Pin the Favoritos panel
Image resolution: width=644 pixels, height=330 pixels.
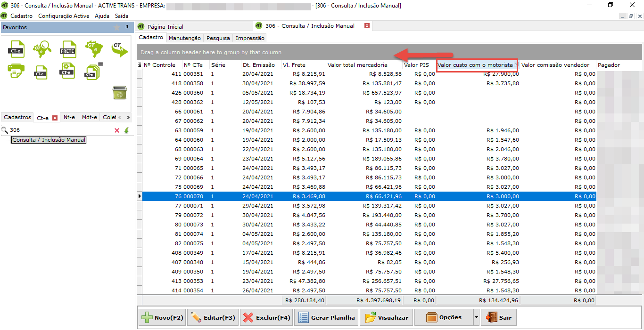click(x=127, y=27)
